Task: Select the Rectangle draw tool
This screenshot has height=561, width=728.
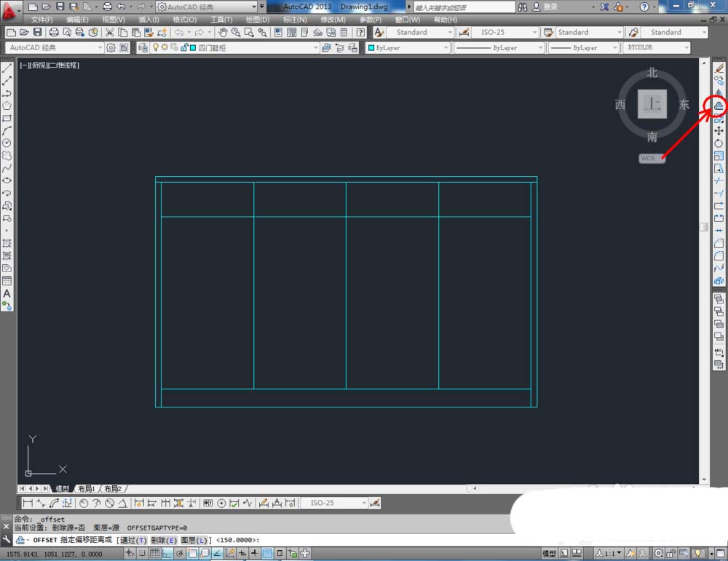Action: [x=7, y=119]
